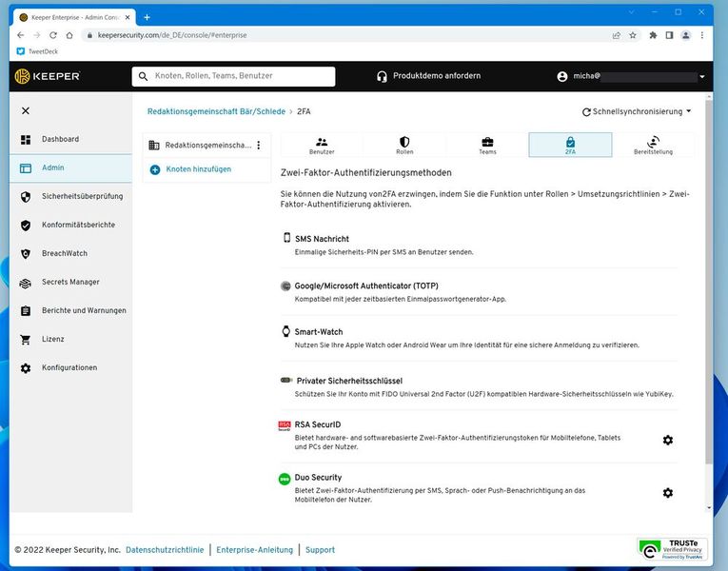Viewport: 728px width, 571px height.
Task: Click the Redaktionsgemeinschaft Bär/Schiede breadcrumb link
Action: click(216, 111)
